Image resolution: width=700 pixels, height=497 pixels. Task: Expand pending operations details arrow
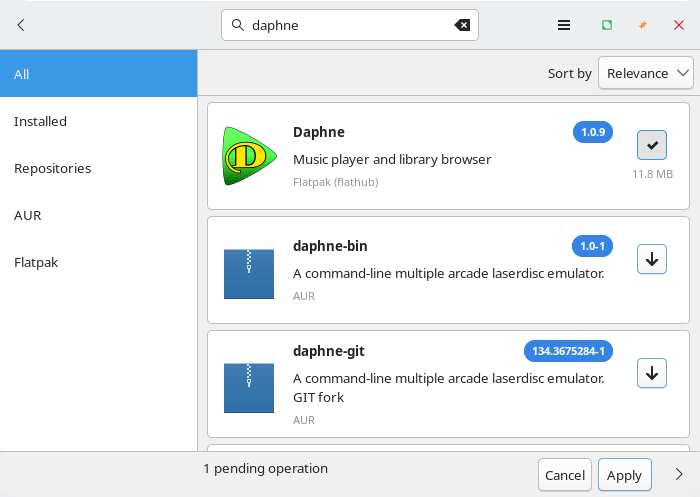pos(679,474)
